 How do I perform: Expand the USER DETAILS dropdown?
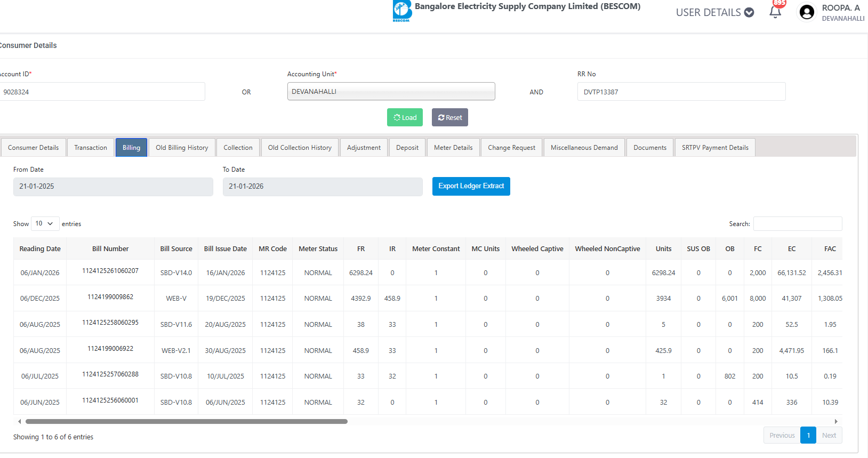click(714, 12)
